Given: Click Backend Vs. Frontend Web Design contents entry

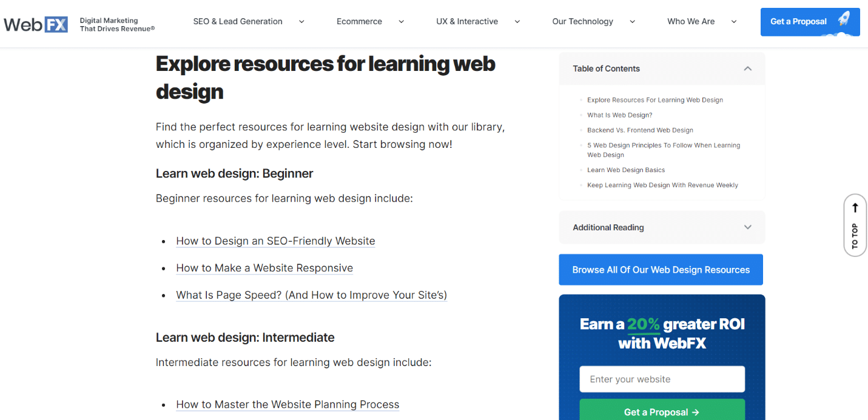Looking at the screenshot, I should click(640, 130).
